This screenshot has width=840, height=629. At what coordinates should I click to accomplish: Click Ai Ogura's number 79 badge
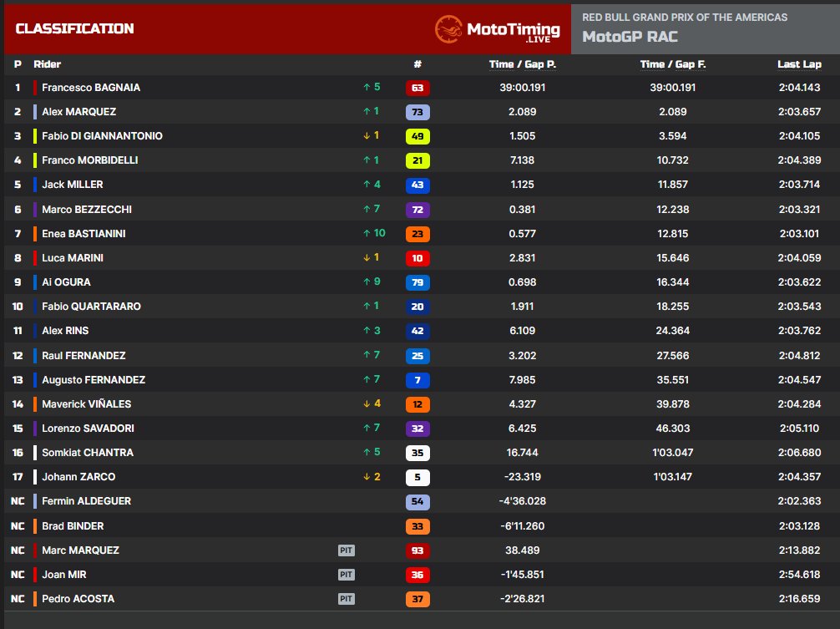(417, 282)
